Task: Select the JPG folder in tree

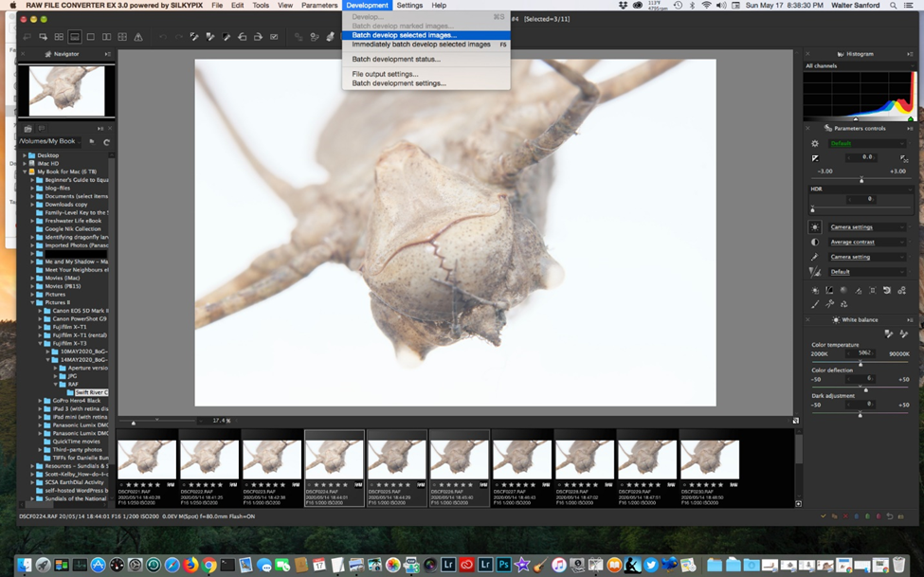Action: (x=72, y=376)
